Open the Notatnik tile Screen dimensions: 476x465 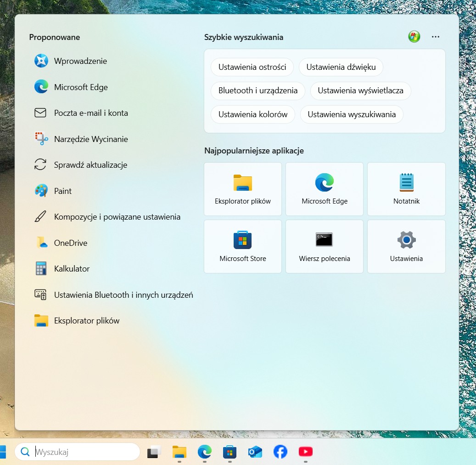(x=406, y=189)
